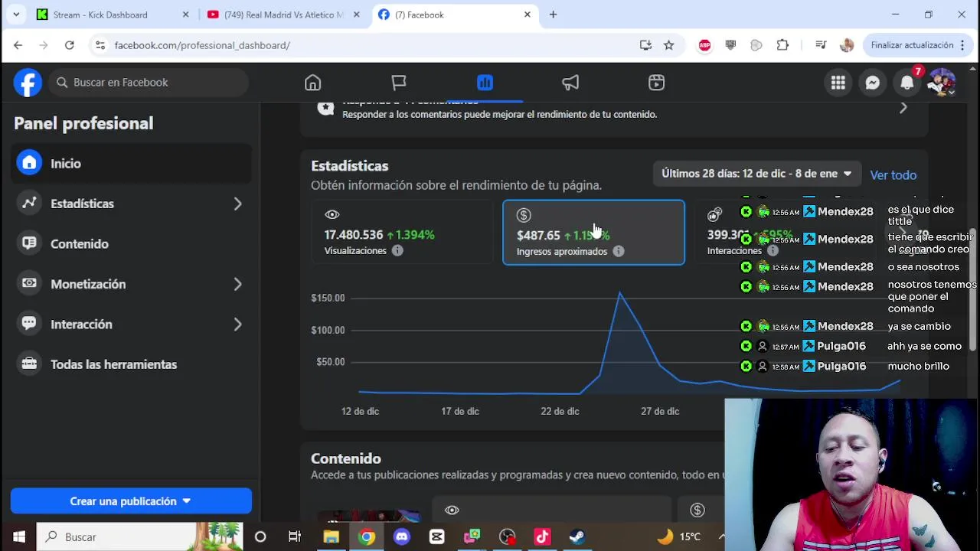Open a new browser tab with the plus button

coord(553,15)
